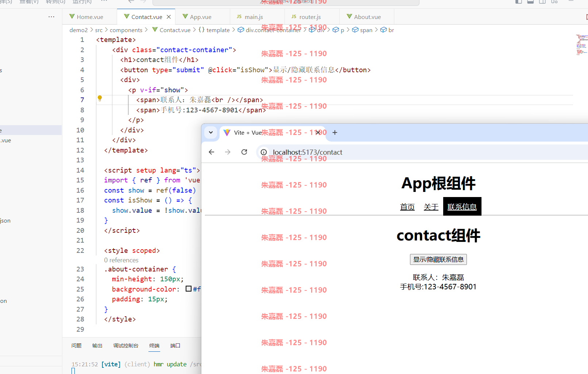Viewport: 588px width, 374px height.
Task: Click line number 4 in gutter
Action: coord(82,70)
